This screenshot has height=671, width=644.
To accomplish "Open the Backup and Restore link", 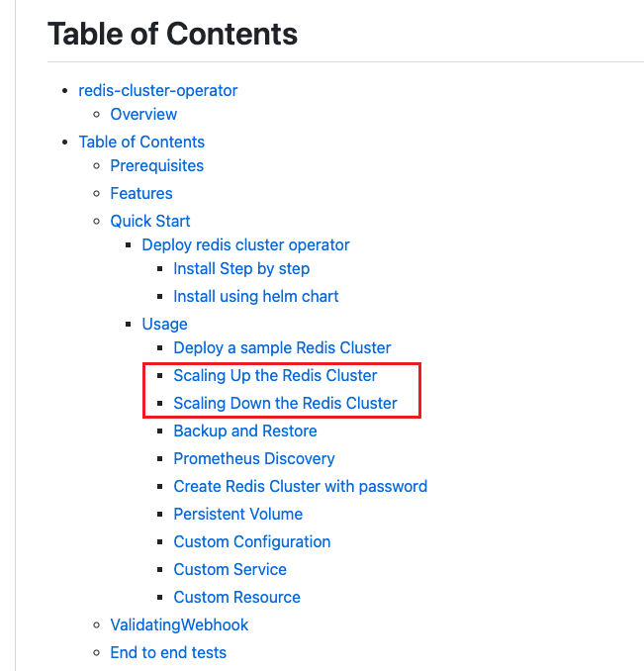I will (x=245, y=431).
